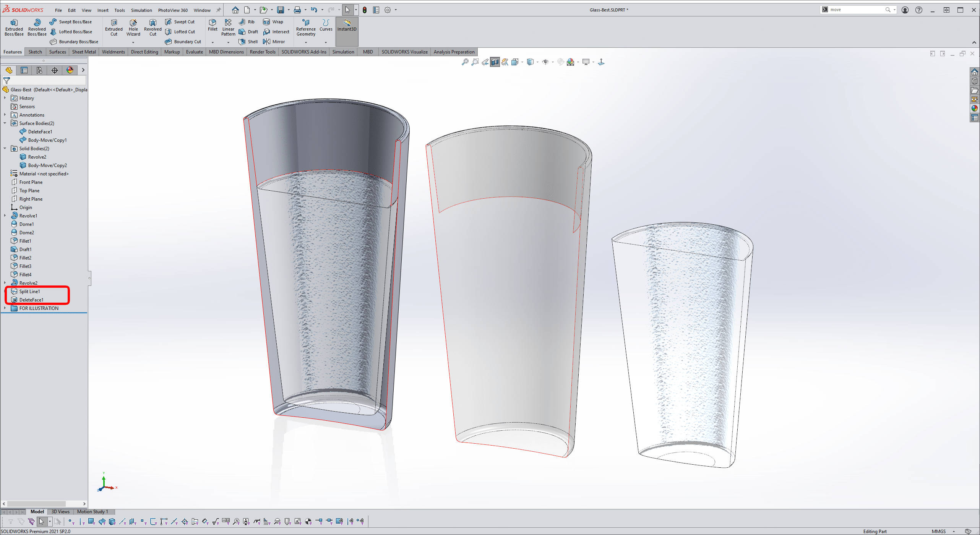Choose the Swept Boss/Base tool
The image size is (980, 535).
coord(71,22)
